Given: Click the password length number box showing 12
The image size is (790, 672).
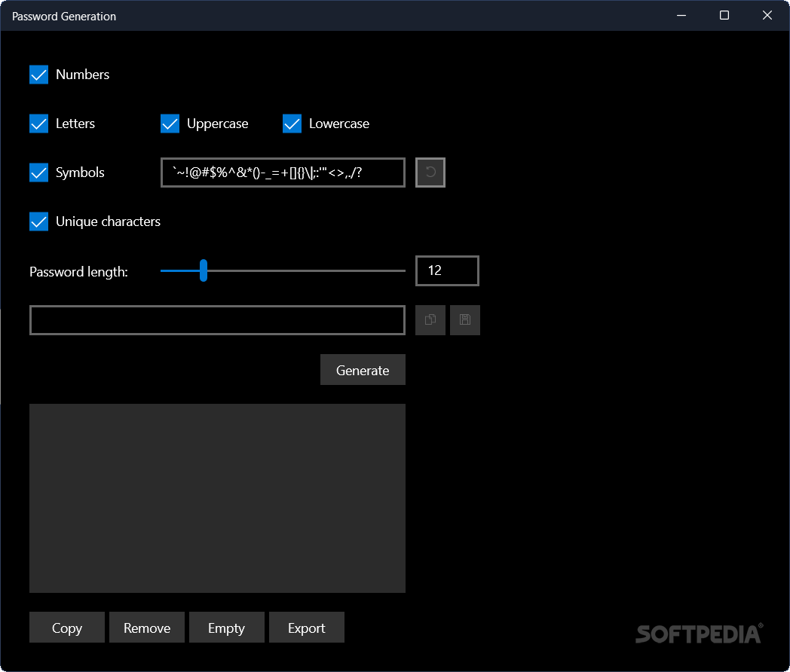Looking at the screenshot, I should tap(448, 270).
